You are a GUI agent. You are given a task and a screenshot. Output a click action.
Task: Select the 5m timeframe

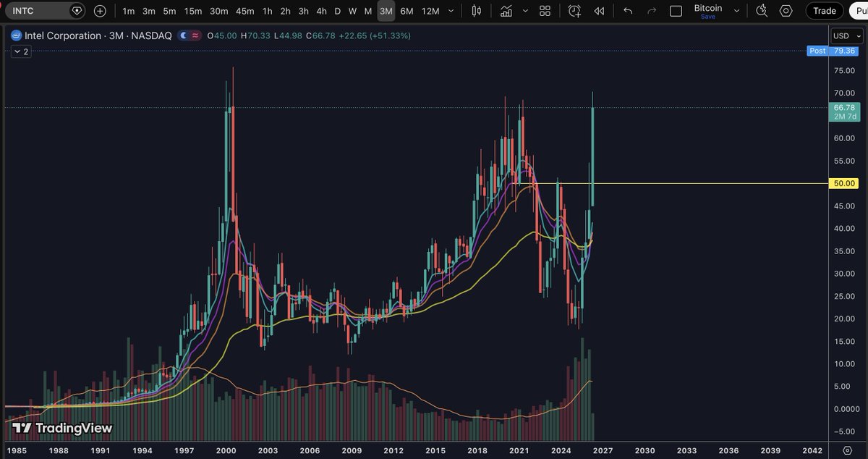(169, 11)
